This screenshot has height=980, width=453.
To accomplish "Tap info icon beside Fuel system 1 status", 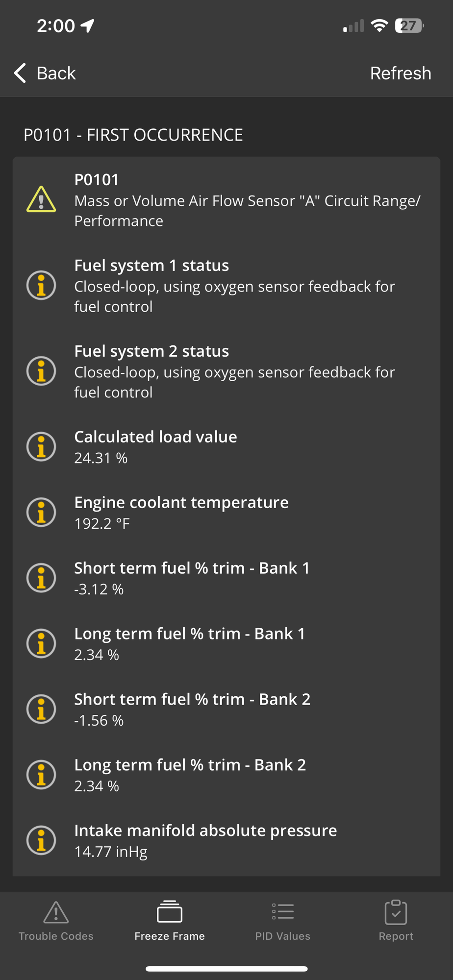I will [x=41, y=285].
